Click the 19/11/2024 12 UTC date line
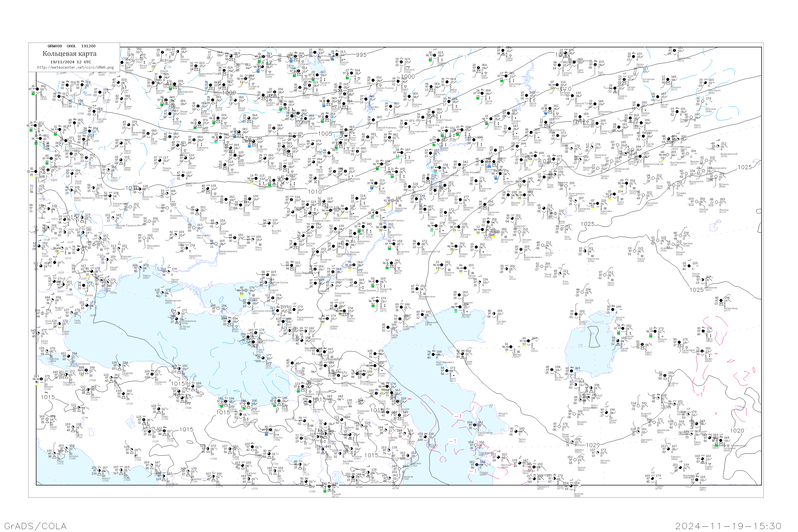The height and width of the screenshot is (532, 798). coord(70,62)
